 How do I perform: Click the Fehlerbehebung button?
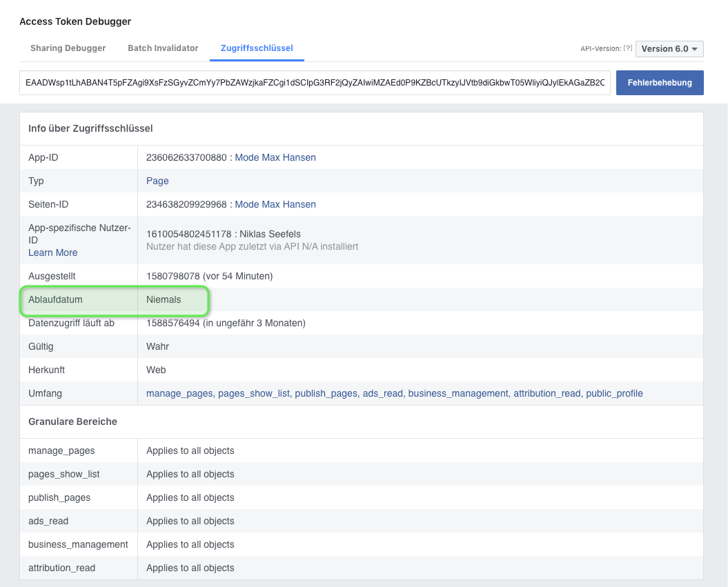click(659, 83)
